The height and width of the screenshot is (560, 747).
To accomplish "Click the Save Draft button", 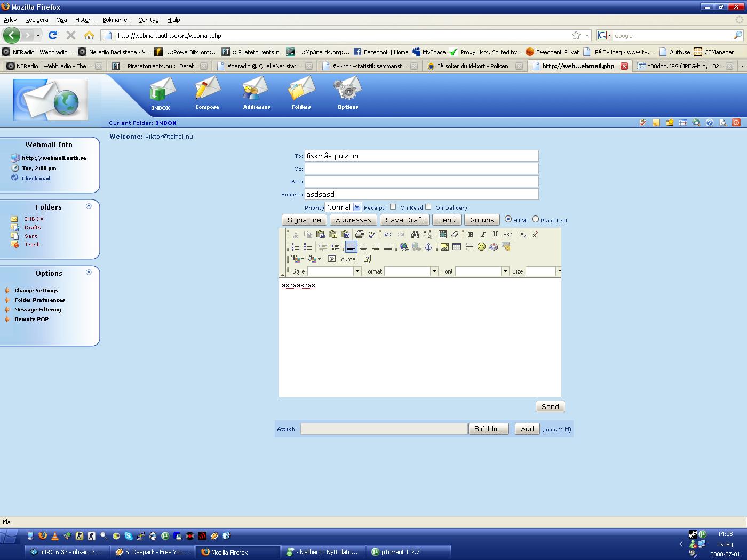I will [404, 220].
